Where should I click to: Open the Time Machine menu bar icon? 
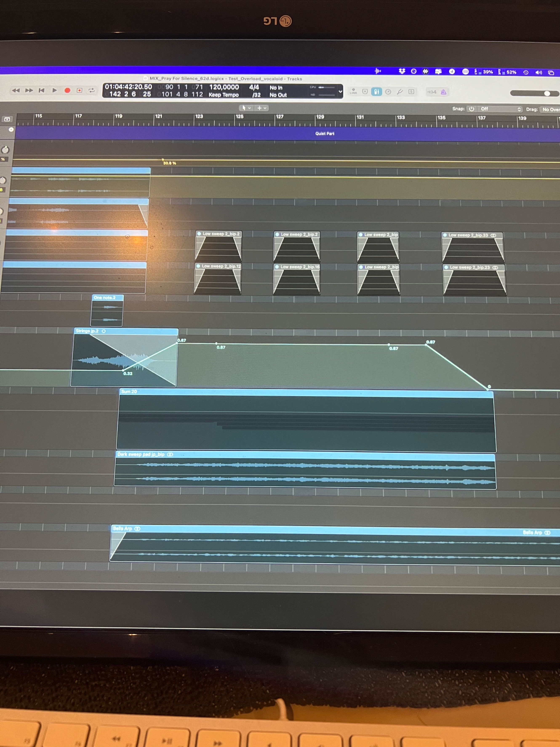(x=525, y=72)
